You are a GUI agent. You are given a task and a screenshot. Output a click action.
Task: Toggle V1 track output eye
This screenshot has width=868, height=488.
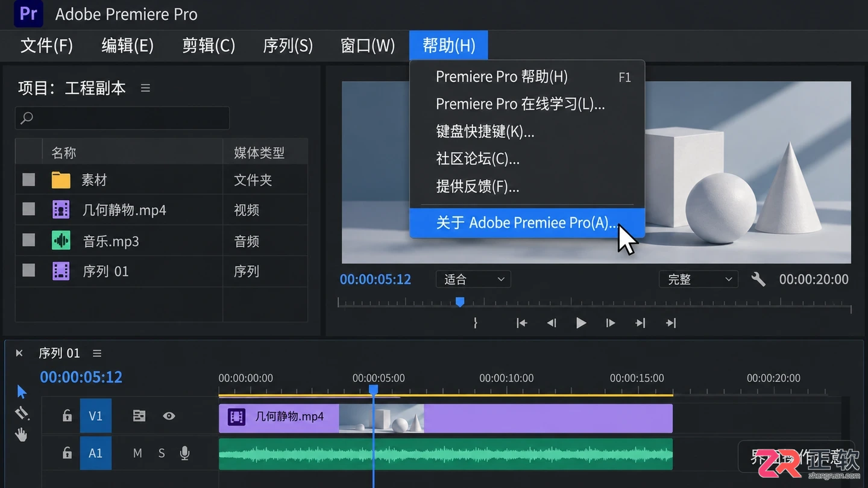coord(169,416)
